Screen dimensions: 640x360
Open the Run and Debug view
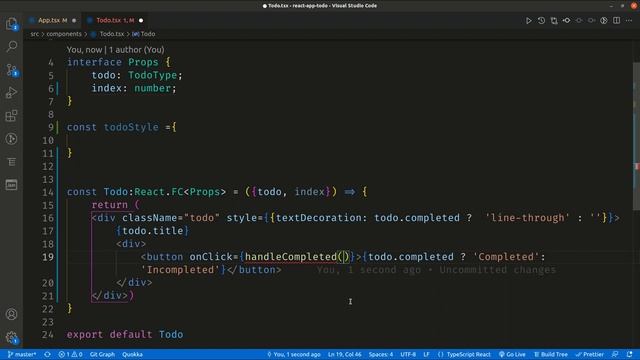click(x=11, y=93)
